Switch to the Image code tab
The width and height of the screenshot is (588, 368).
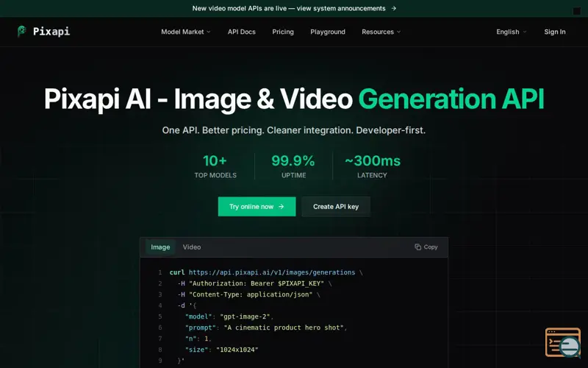(x=160, y=247)
